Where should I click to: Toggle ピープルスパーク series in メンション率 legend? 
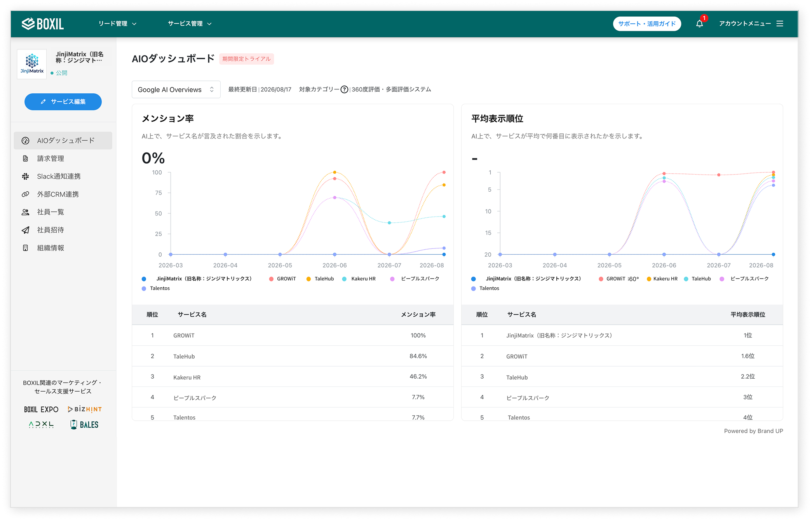coord(415,279)
